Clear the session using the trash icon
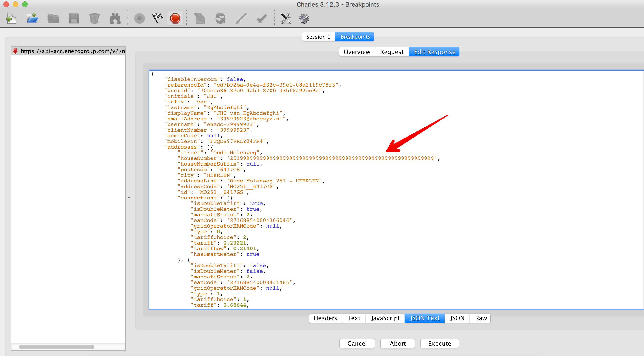This screenshot has height=356, width=644. [94, 18]
